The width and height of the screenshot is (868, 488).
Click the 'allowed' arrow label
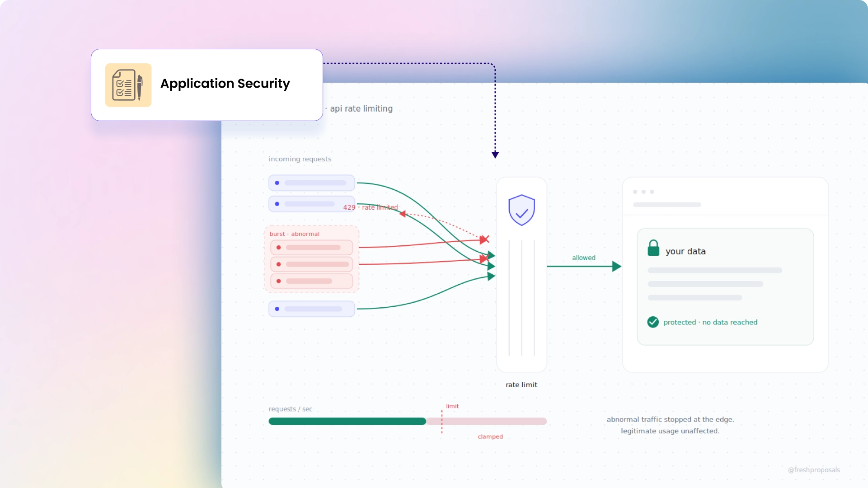pos(584,258)
